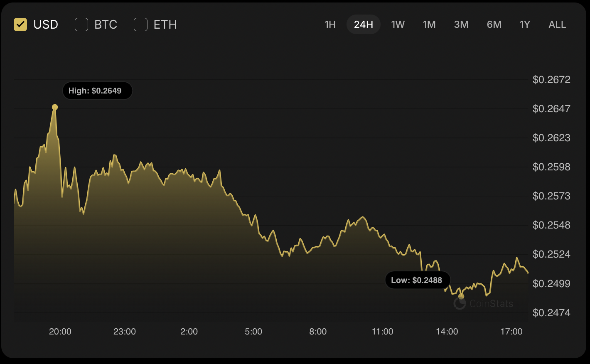Click the CoinStats watermark logo icon
This screenshot has width=590, height=364.
tap(460, 304)
